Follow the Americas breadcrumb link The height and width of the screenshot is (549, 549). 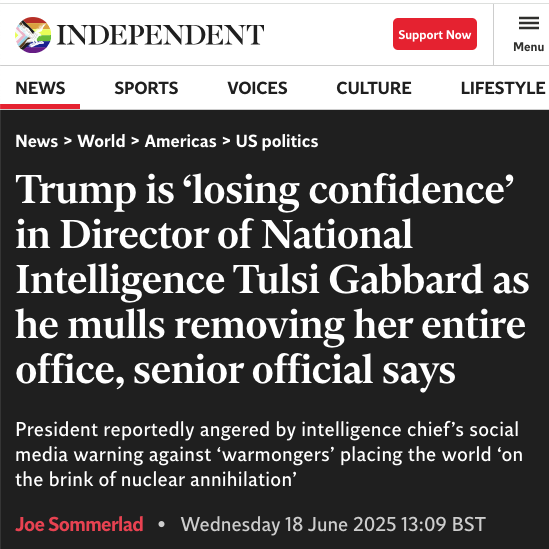click(x=180, y=141)
